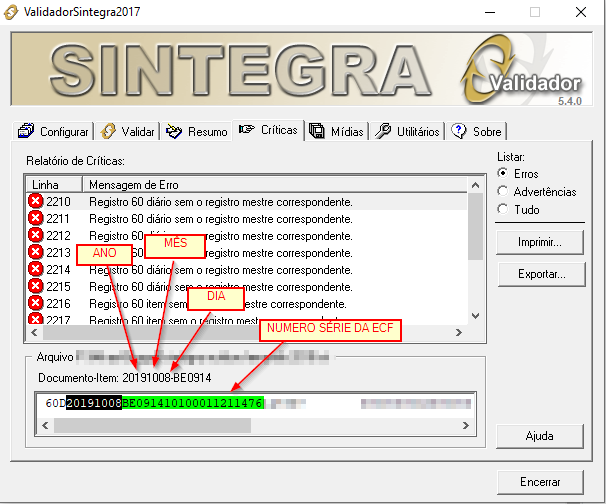This screenshot has width=606, height=504.
Task: Open the Sobre tab
Action: (476, 131)
